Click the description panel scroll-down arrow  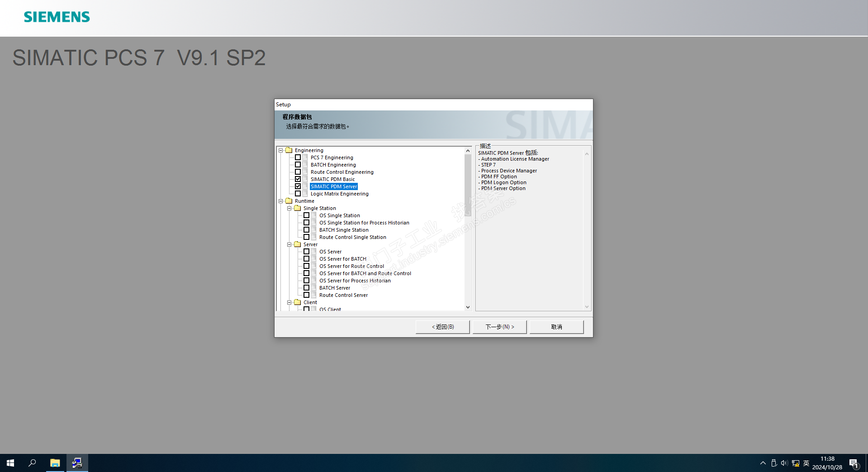pos(587,307)
